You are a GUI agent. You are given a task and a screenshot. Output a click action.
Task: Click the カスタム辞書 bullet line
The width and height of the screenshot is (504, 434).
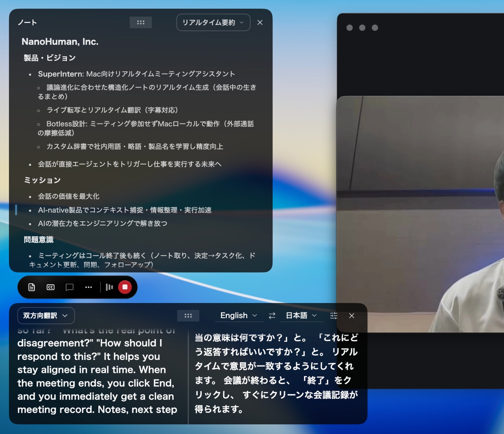tap(135, 147)
